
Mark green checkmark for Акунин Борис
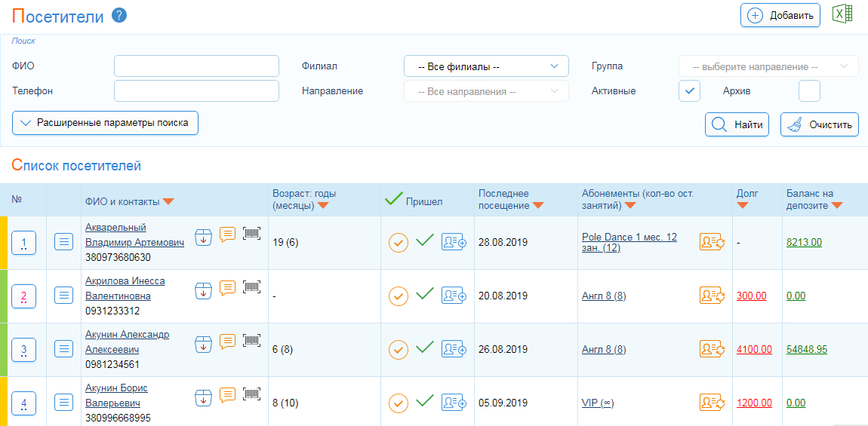[x=425, y=400]
